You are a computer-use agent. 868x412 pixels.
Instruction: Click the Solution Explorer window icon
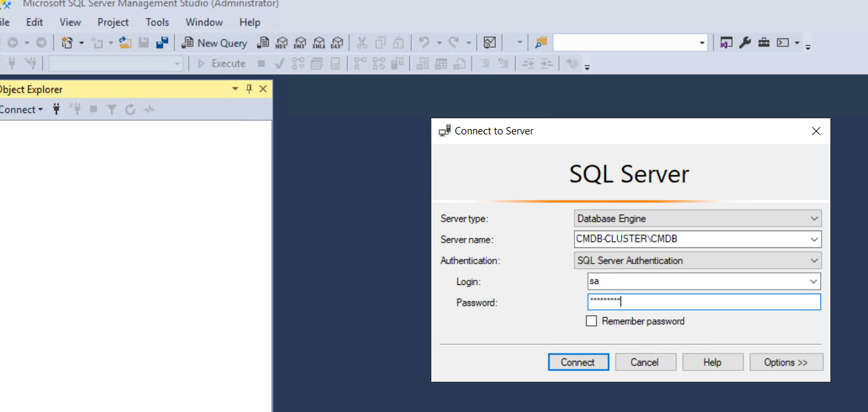click(x=726, y=43)
